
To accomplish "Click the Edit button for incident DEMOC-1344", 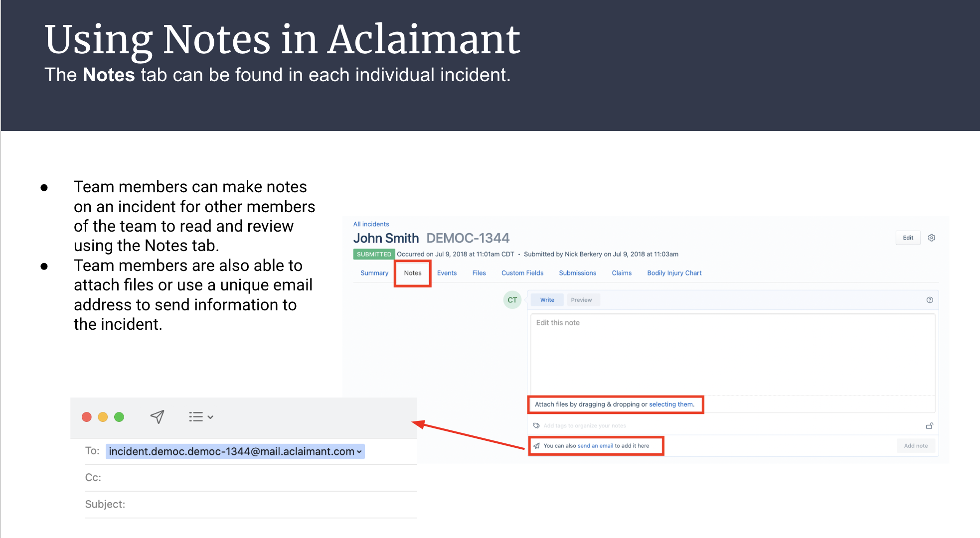I will (907, 238).
